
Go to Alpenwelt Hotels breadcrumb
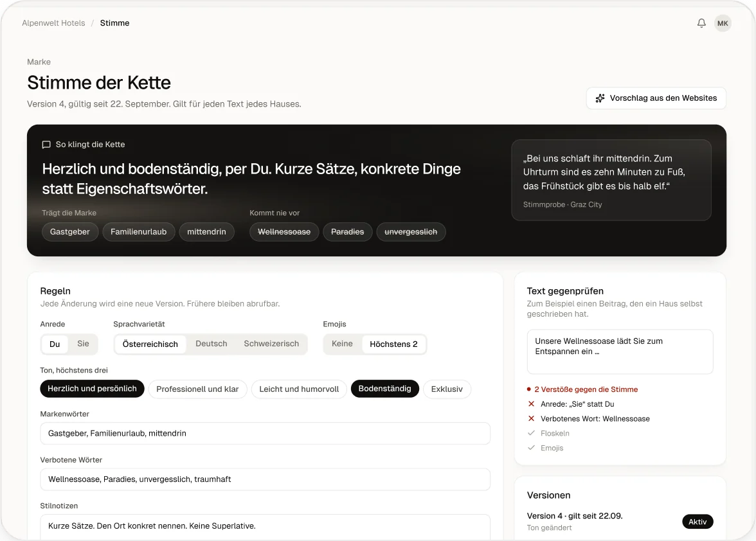(x=53, y=23)
